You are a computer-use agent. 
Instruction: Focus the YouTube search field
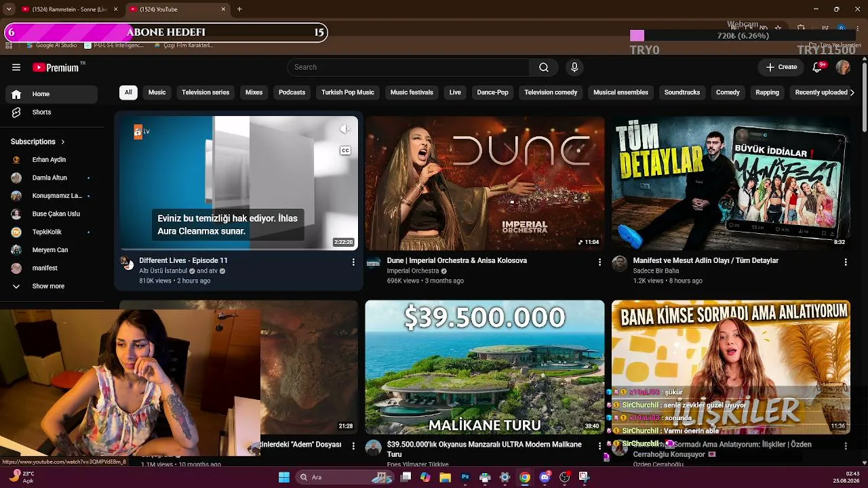408,67
